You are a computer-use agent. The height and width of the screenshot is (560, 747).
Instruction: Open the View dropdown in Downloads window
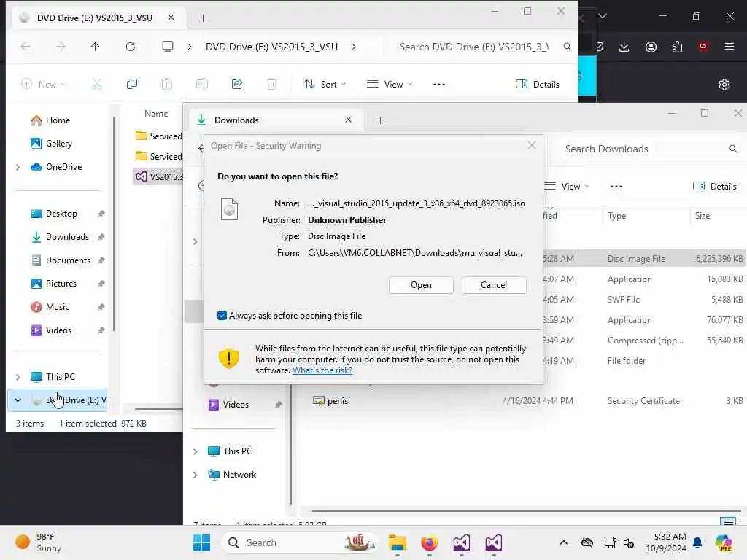click(x=567, y=186)
